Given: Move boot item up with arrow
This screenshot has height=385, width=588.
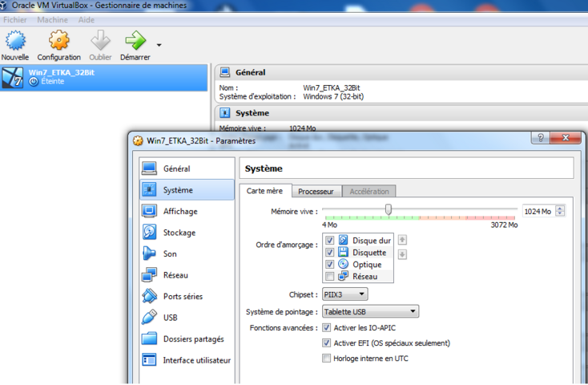Looking at the screenshot, I should coord(402,240).
